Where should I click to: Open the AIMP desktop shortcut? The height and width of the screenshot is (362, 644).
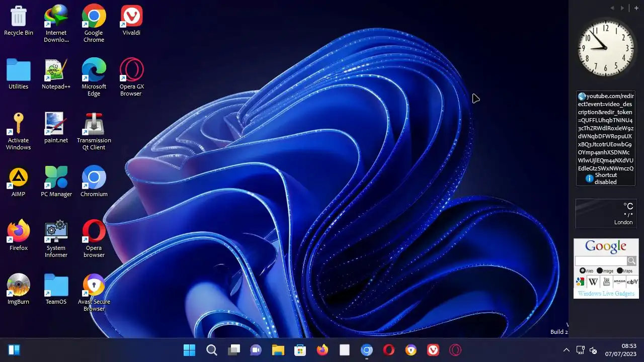pos(19,182)
